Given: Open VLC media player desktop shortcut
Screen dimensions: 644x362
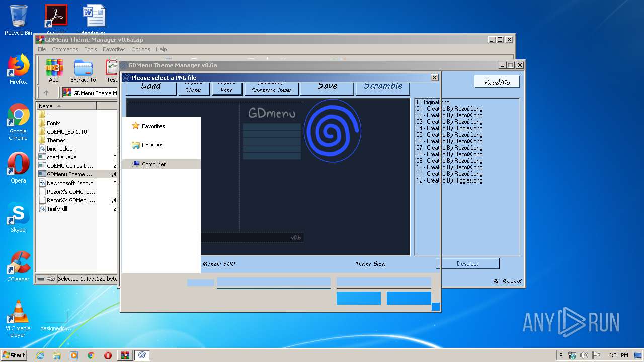Looking at the screenshot, I should (x=18, y=319).
